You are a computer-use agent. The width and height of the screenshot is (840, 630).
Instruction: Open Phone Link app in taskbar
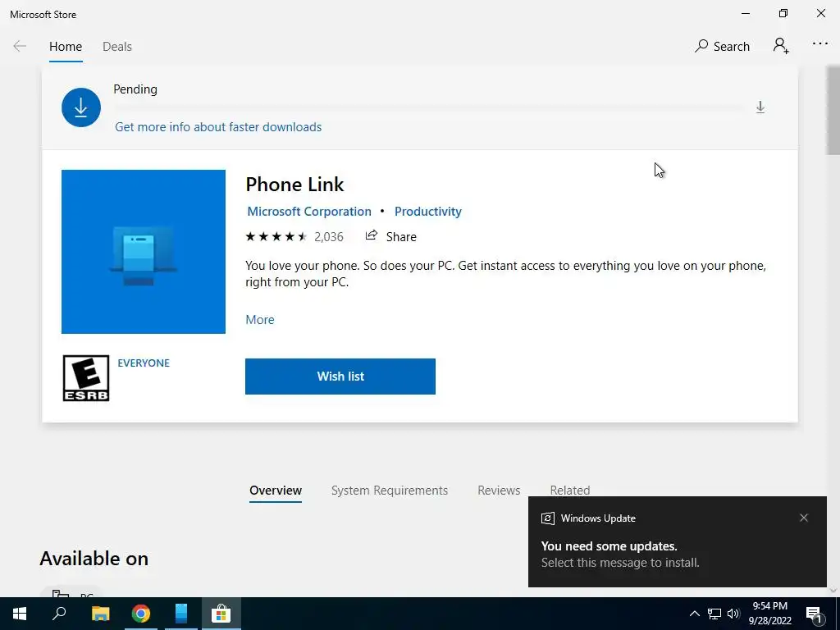point(181,614)
